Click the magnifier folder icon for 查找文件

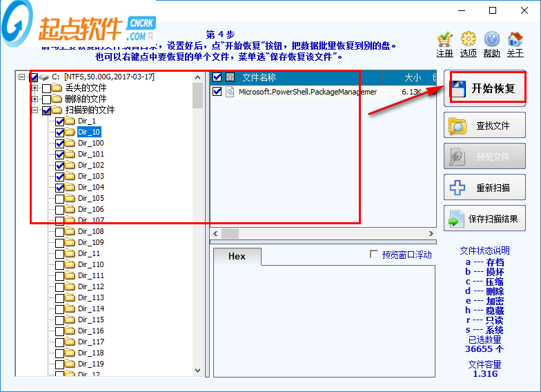pos(457,126)
